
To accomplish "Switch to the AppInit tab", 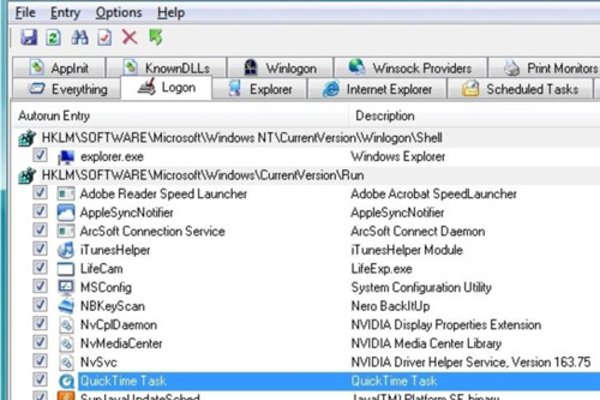I will (59, 68).
